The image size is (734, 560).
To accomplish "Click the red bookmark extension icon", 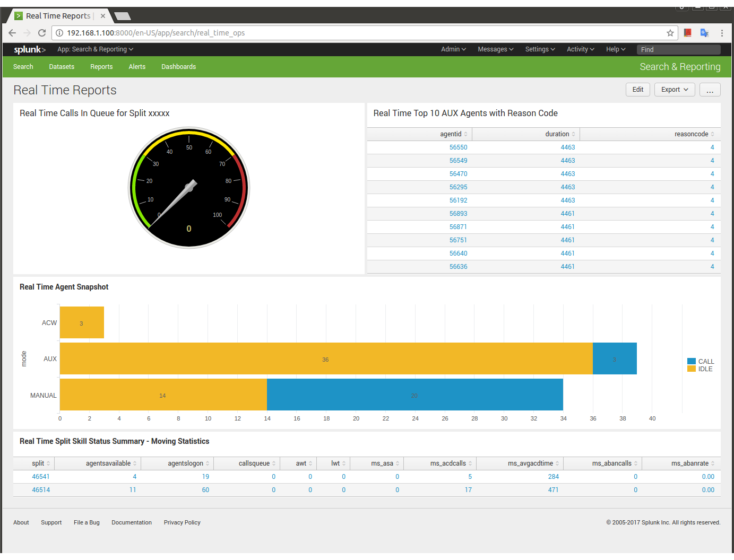I will [687, 33].
